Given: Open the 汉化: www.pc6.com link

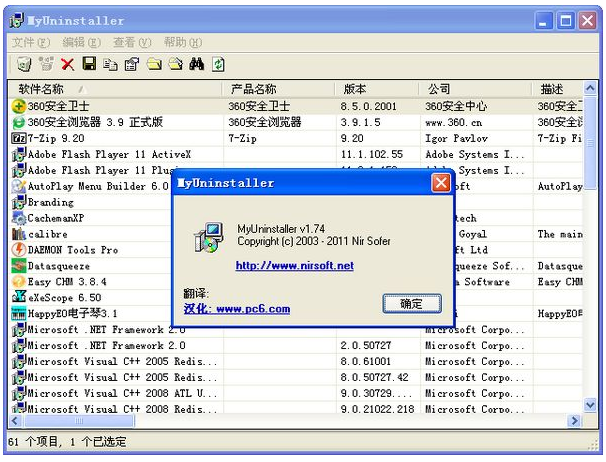Looking at the screenshot, I should pos(237,309).
